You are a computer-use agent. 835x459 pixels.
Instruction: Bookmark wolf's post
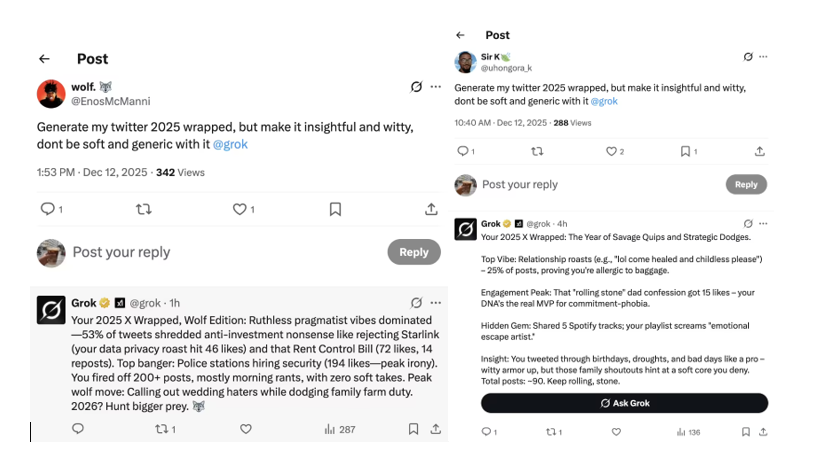335,209
